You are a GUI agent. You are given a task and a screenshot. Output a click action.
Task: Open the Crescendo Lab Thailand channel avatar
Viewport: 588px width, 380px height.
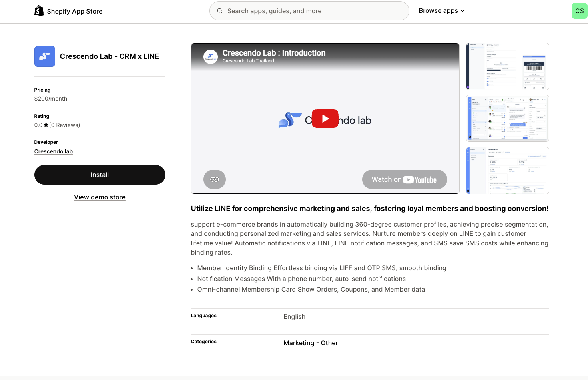pos(211,57)
